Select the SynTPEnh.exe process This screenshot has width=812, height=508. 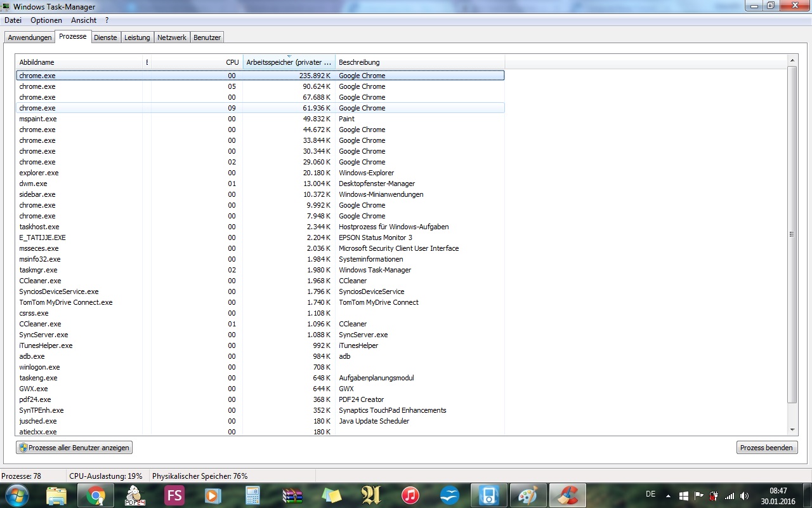(260, 410)
